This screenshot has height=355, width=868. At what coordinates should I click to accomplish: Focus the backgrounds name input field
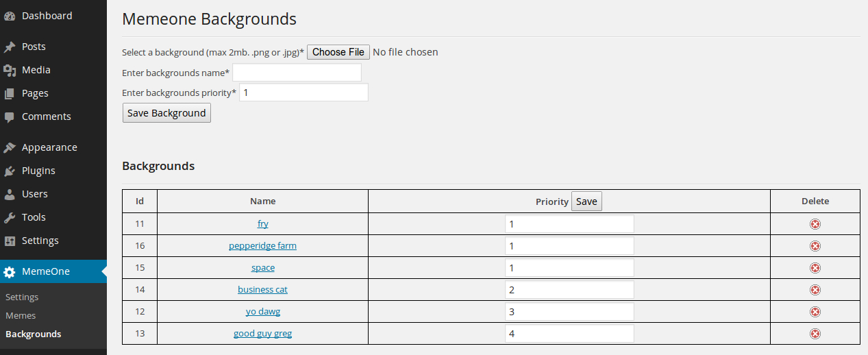[297, 73]
